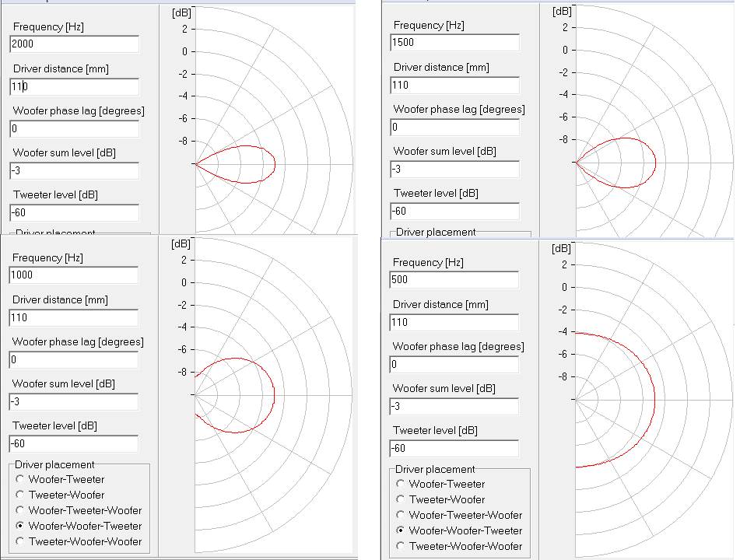Click Frequency field showing 500

pyautogui.click(x=454, y=279)
